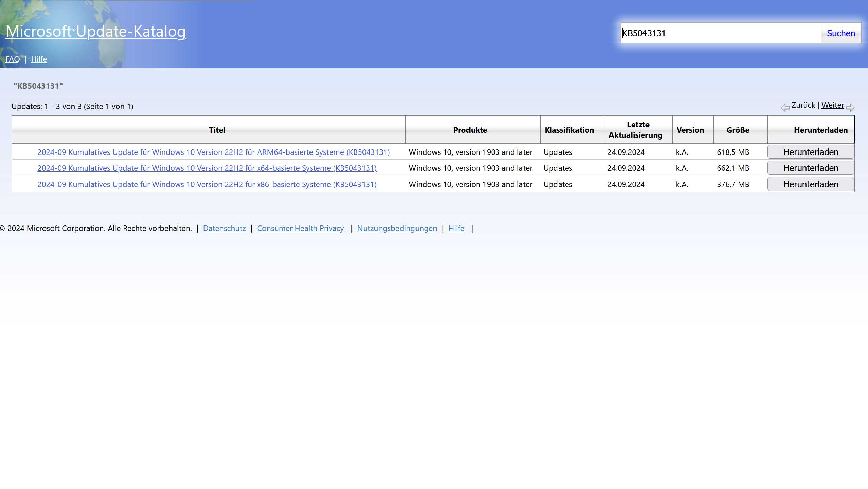Sort results by the Titel column header
Image resolution: width=868 pixels, height=489 pixels.
pyautogui.click(x=217, y=130)
